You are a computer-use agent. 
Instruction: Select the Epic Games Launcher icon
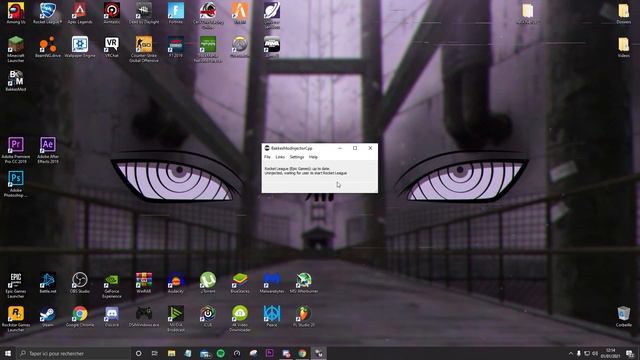[16, 285]
